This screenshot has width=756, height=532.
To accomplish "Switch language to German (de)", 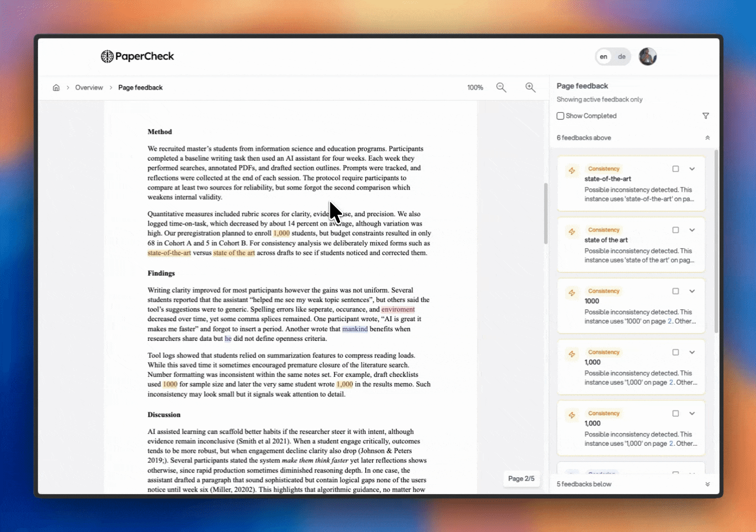I will click(622, 57).
